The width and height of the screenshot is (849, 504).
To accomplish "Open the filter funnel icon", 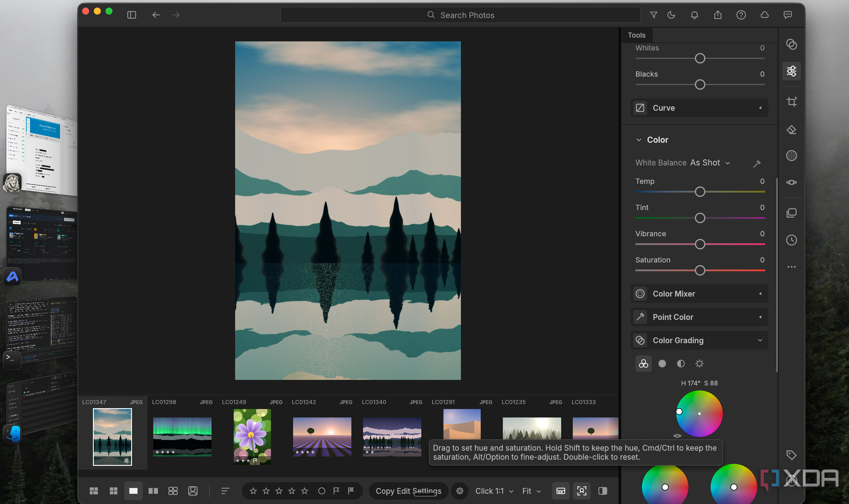I will click(654, 15).
